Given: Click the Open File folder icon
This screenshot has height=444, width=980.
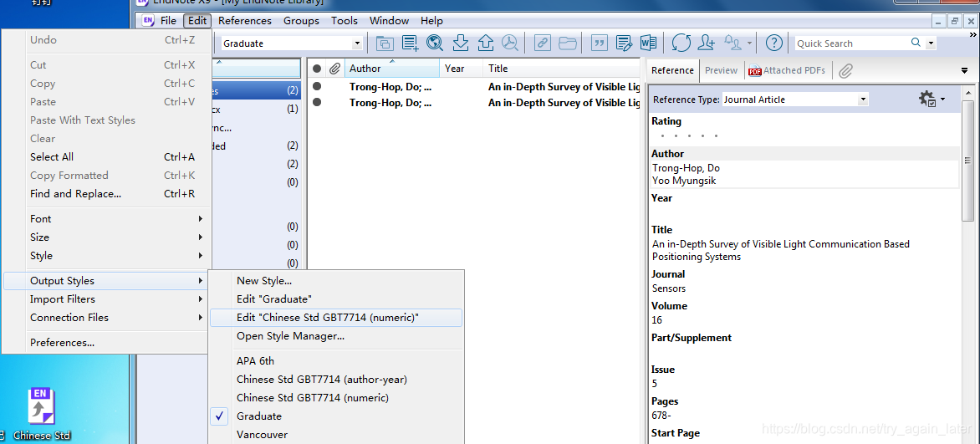Looking at the screenshot, I should click(x=568, y=43).
